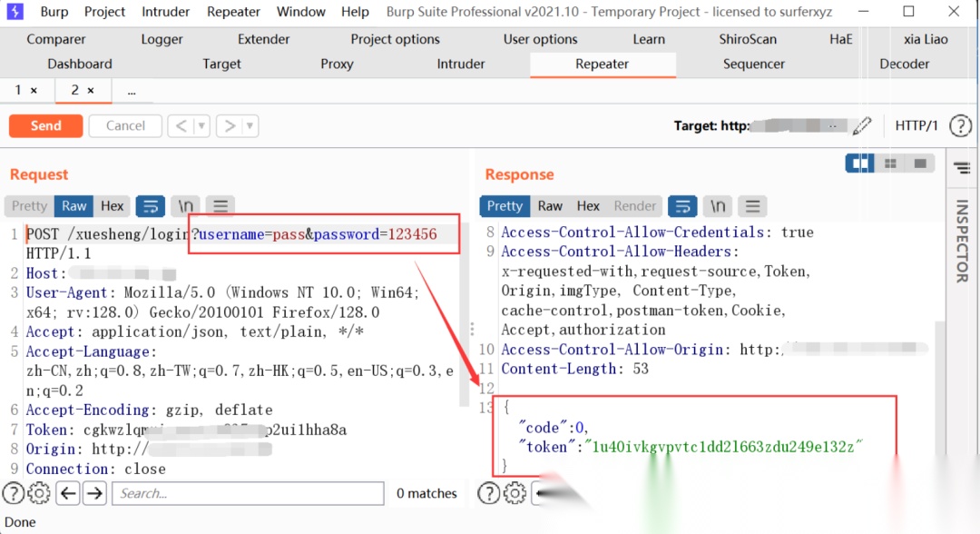Toggle show non-printable \n in Request panel
The height and width of the screenshot is (534, 980).
pyautogui.click(x=186, y=206)
